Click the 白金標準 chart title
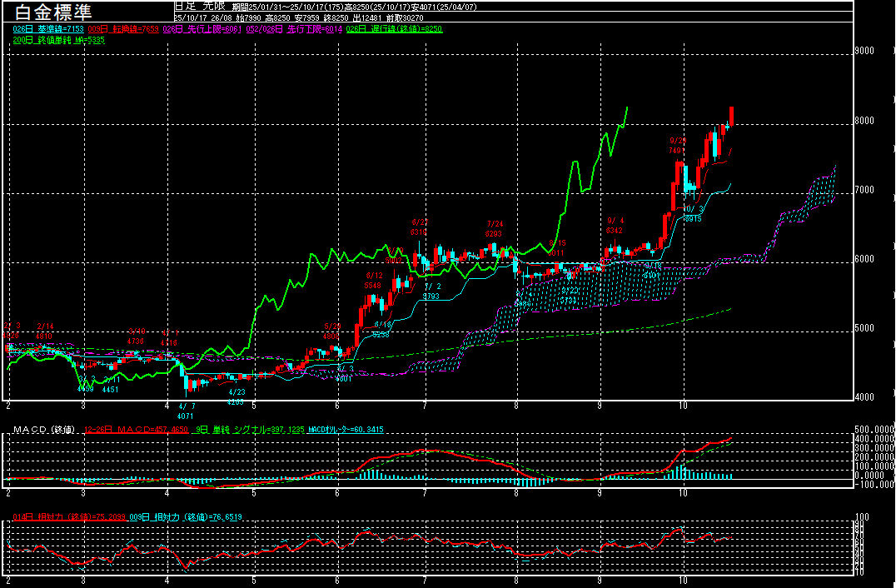Image resolution: width=896 pixels, height=588 pixels. tap(55, 12)
